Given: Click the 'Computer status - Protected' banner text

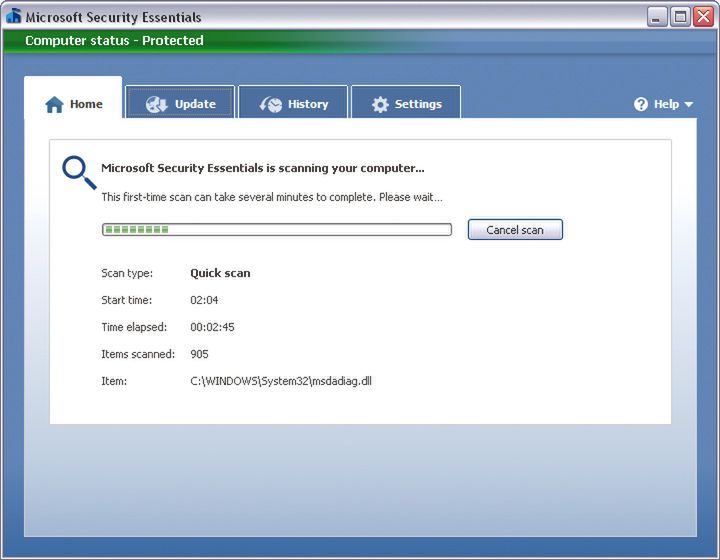Looking at the screenshot, I should click(x=114, y=40).
